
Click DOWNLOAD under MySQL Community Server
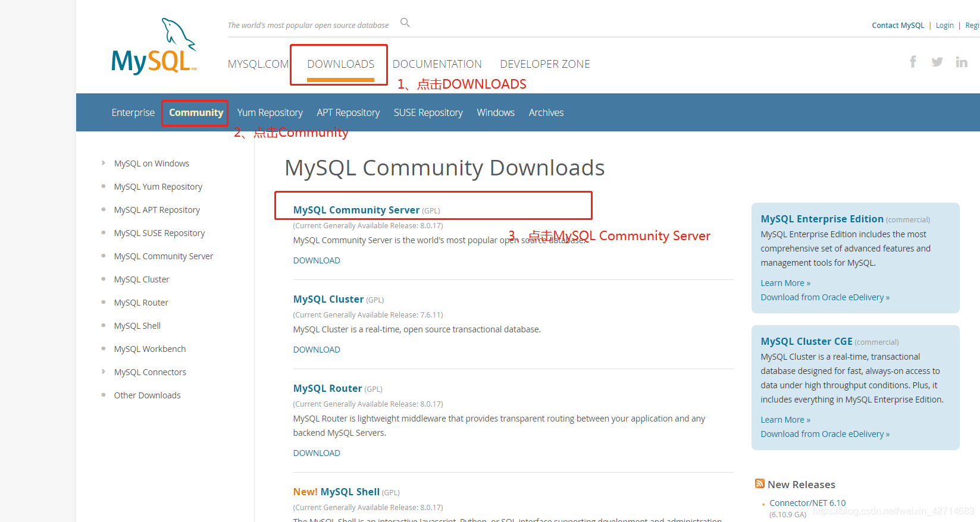pos(317,260)
